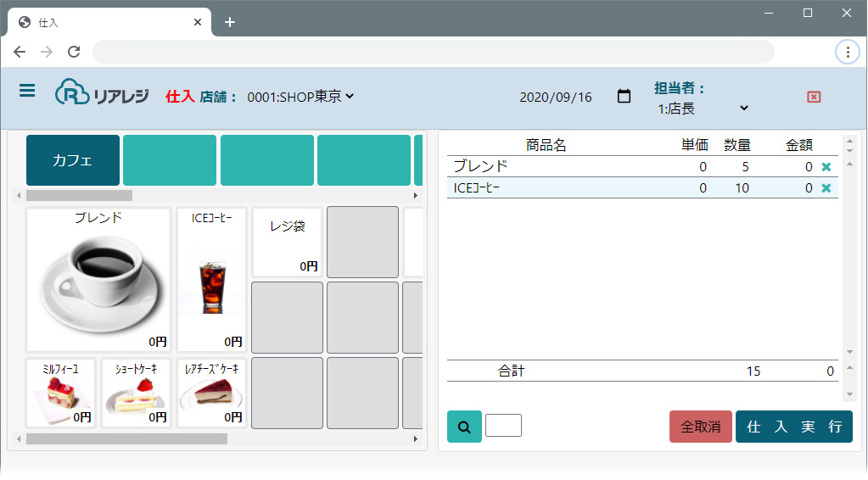Screen dimensions: 868x480
Task: Click the 商品名 column header
Action: 546,145
